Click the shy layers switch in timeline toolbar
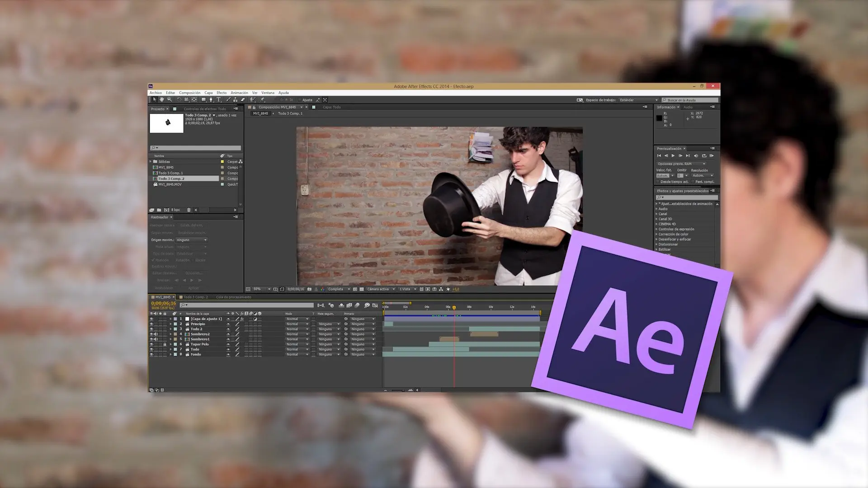Image resolution: width=868 pixels, height=488 pixels. click(x=341, y=305)
